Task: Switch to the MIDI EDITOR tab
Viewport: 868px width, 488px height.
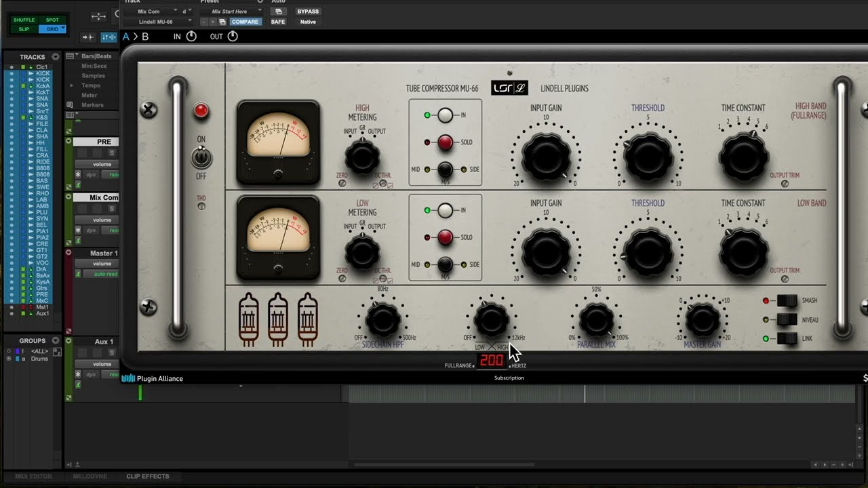Action: coord(34,476)
